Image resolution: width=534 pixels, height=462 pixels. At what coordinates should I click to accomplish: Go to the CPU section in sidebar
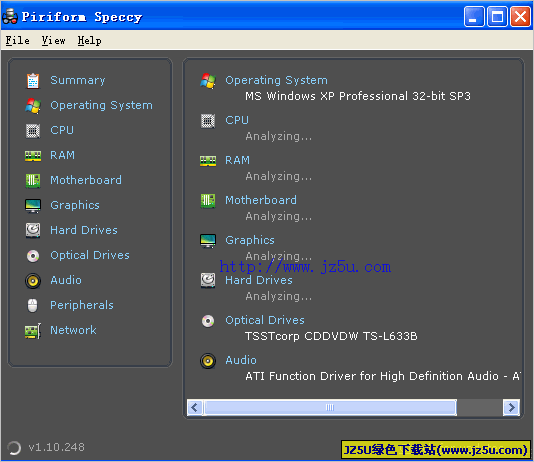point(62,130)
